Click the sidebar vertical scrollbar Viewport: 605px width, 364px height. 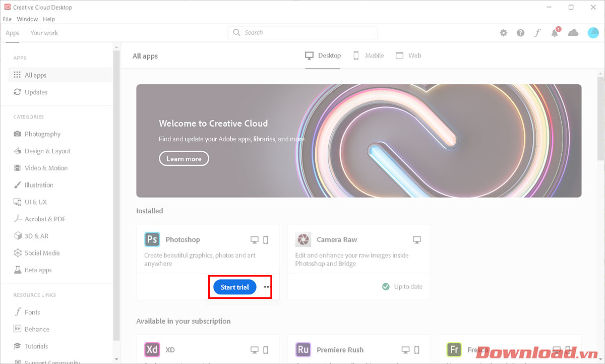(116, 197)
